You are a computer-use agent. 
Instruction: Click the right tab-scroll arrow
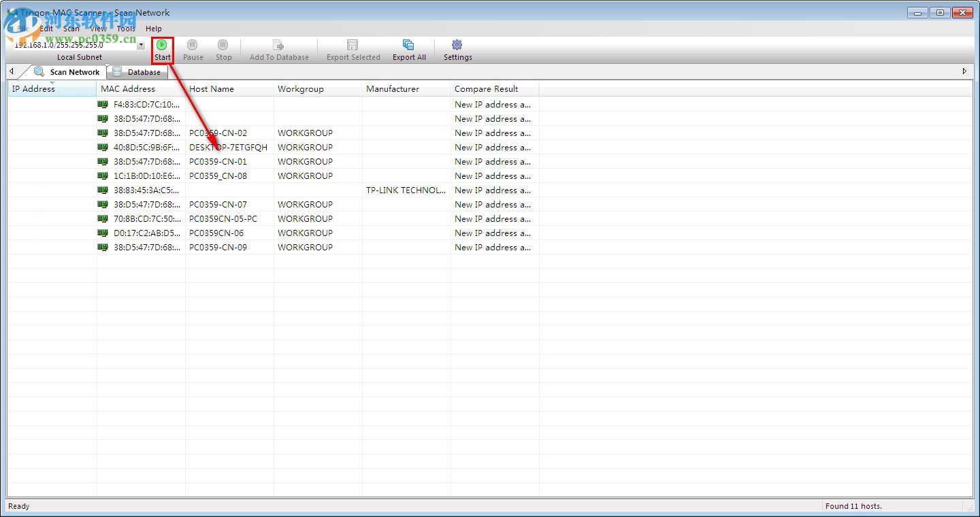pos(964,71)
